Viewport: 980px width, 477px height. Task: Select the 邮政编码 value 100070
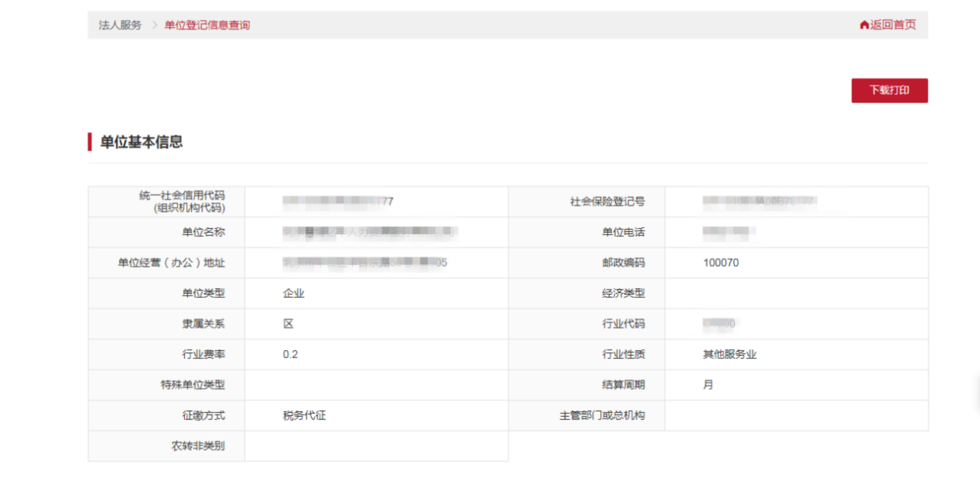(x=721, y=263)
